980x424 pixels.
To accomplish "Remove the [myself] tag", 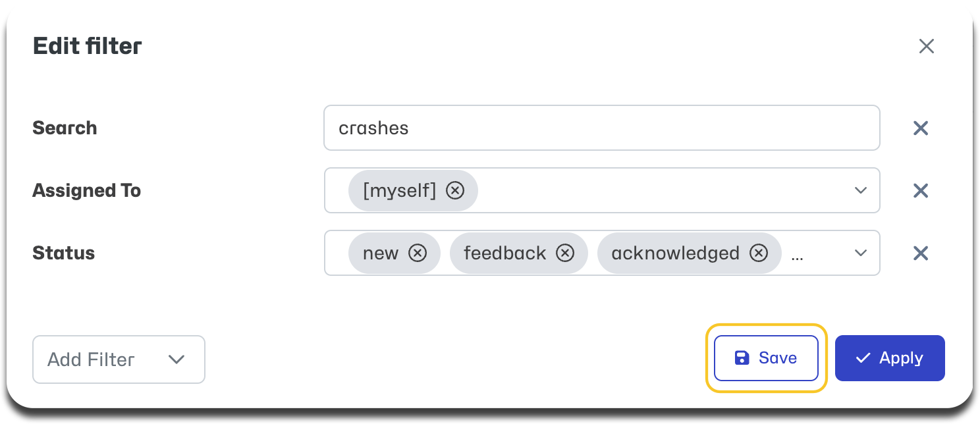I will tap(455, 191).
